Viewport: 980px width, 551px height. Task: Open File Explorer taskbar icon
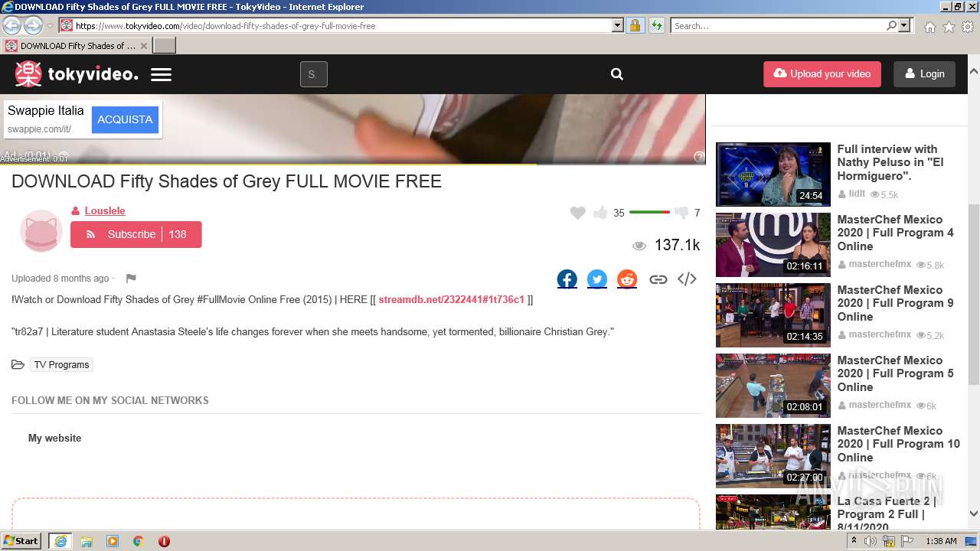tap(87, 541)
